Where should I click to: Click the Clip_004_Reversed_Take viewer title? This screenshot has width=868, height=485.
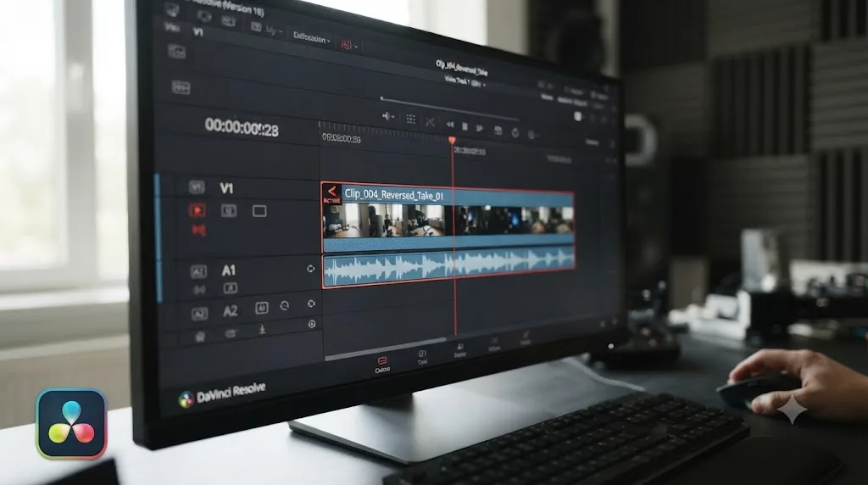point(462,68)
